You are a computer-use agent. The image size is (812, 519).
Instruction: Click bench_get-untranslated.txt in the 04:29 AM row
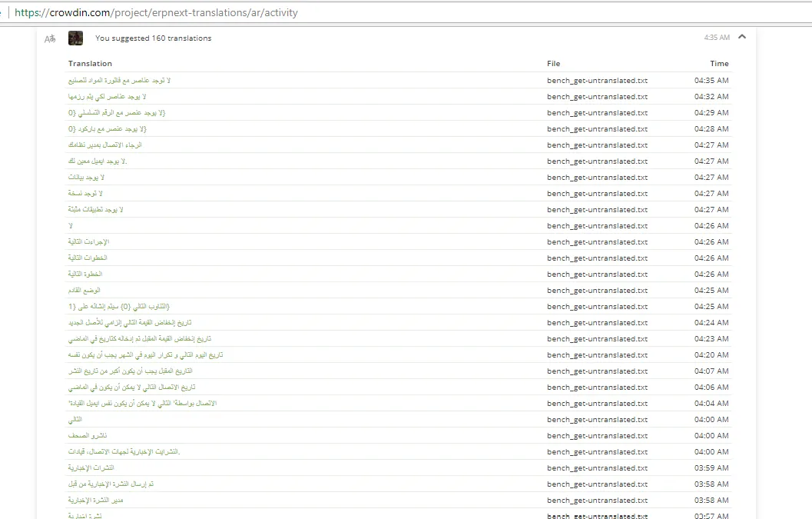tap(597, 112)
